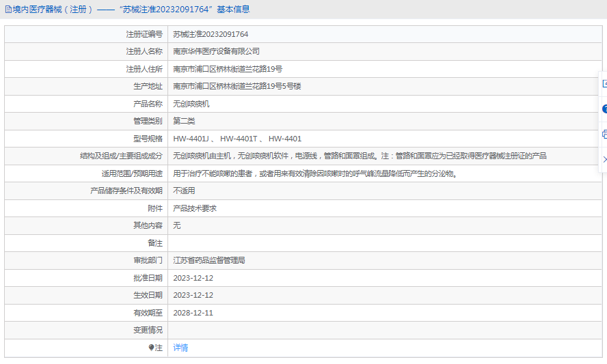607x364 pixels.
Task: Click the 型号规格 row label
Action: click(x=148, y=139)
